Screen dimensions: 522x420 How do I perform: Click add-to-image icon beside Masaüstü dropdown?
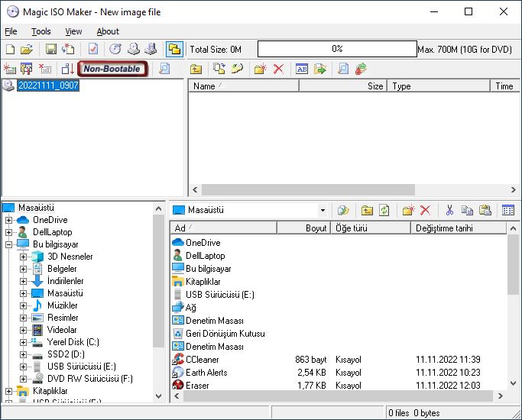(343, 210)
